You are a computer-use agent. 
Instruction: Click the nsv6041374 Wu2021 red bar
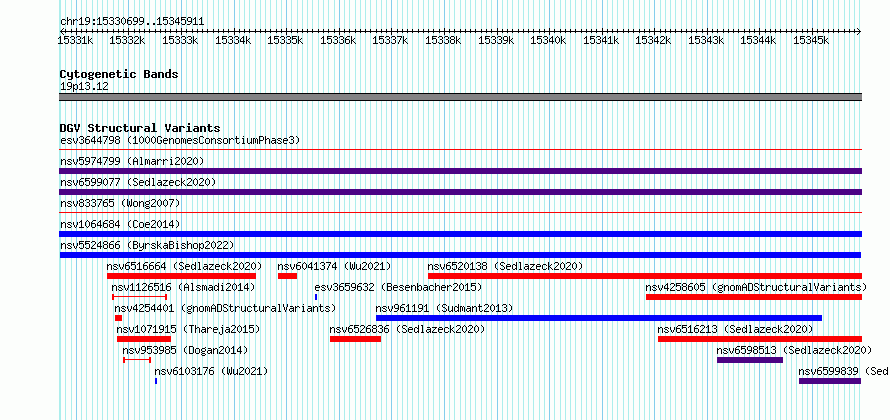[287, 276]
